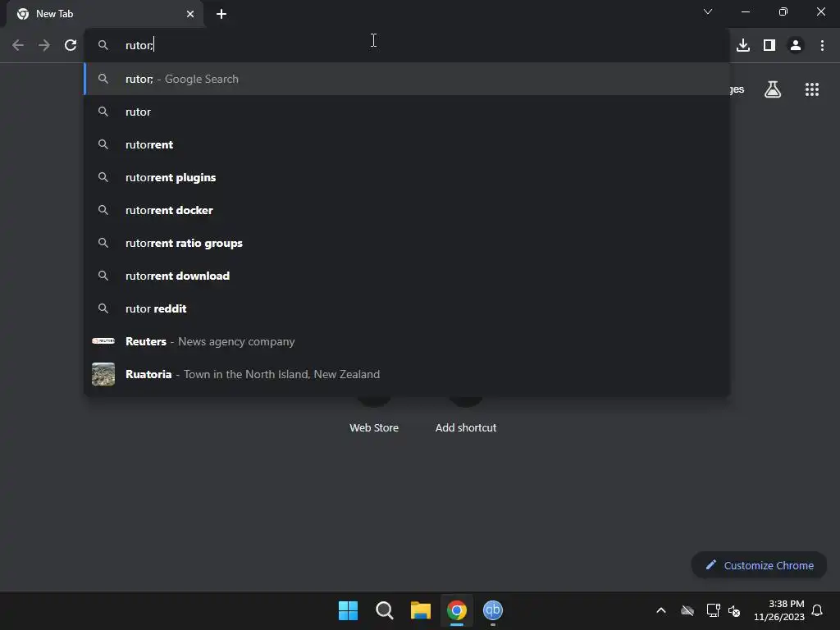Image resolution: width=840 pixels, height=630 pixels.
Task: Click the Chrome taskbar icon
Action: tap(457, 610)
